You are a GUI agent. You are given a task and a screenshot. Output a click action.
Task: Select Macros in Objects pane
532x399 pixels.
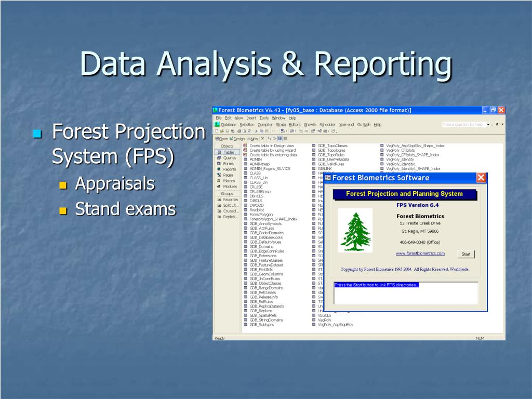click(x=227, y=181)
